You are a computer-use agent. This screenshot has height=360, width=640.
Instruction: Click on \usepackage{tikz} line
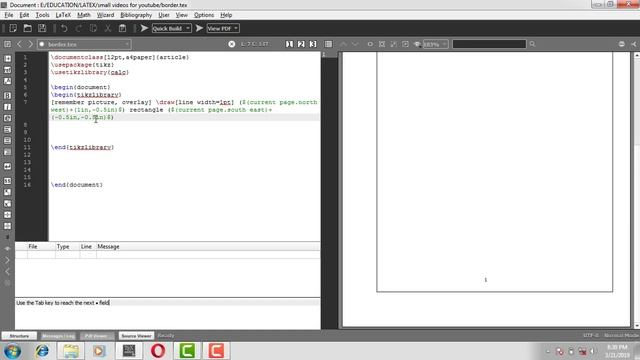pos(82,65)
